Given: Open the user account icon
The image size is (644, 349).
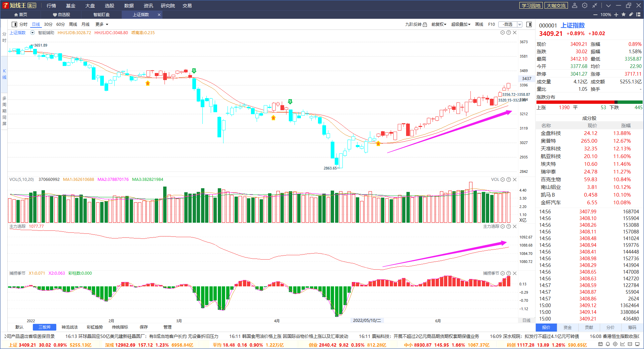Looking at the screenshot, I should click(x=575, y=5).
